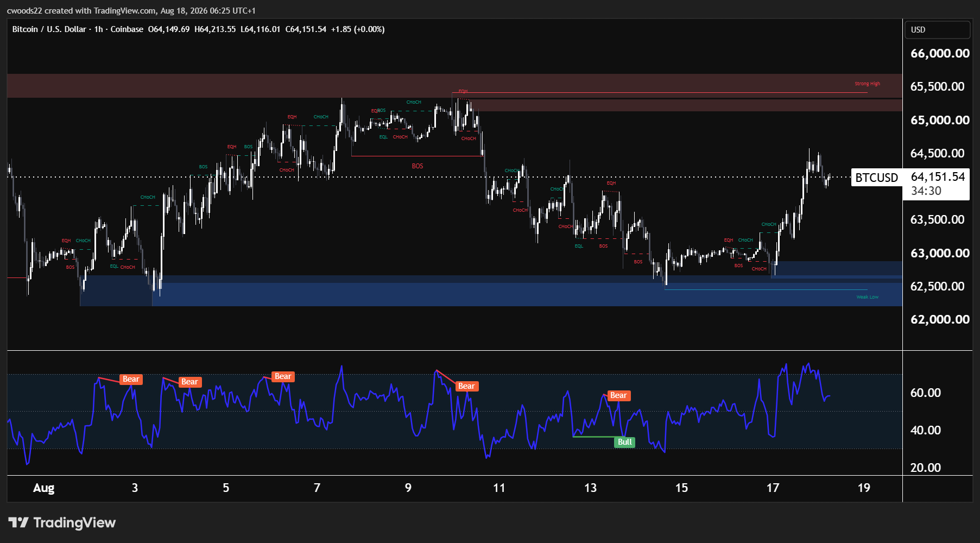This screenshot has height=543, width=980.
Task: Click the 66,000.00 price axis label
Action: coord(940,53)
